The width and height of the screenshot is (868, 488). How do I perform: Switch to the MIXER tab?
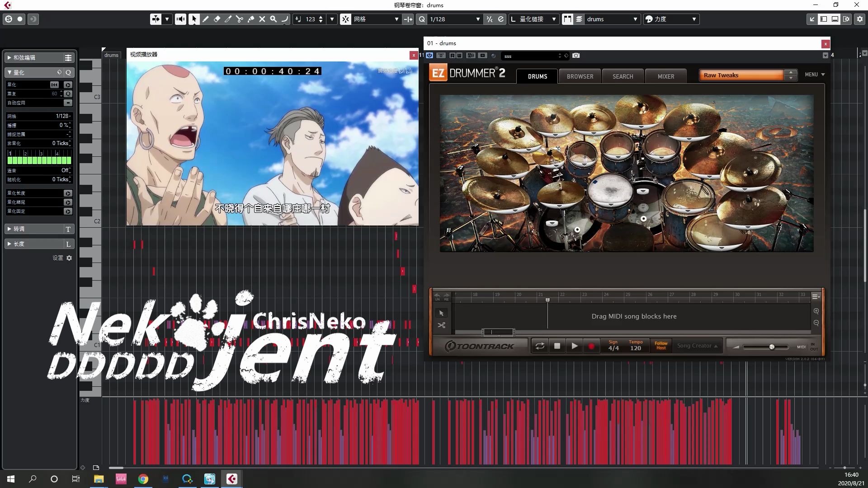(665, 76)
